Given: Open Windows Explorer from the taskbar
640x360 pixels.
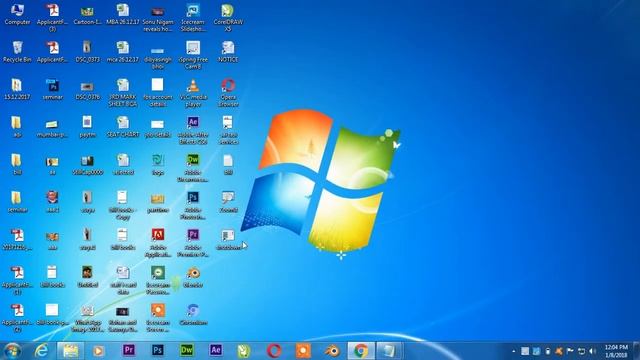Looking at the screenshot, I should 70,351.
